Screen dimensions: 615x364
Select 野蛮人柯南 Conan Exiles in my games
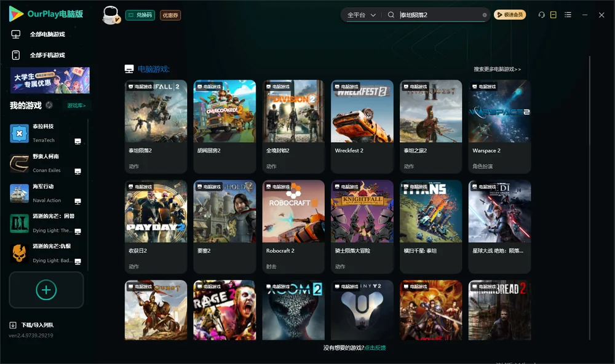click(x=45, y=163)
